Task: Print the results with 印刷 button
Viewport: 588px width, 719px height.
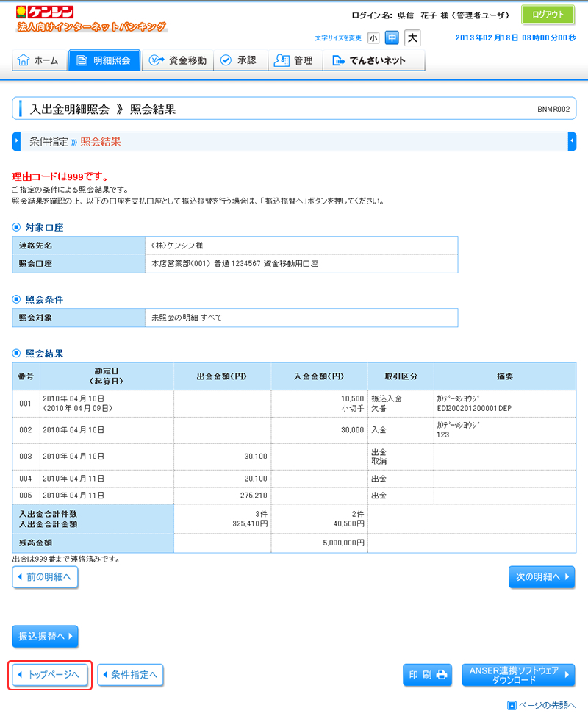Action: point(427,675)
